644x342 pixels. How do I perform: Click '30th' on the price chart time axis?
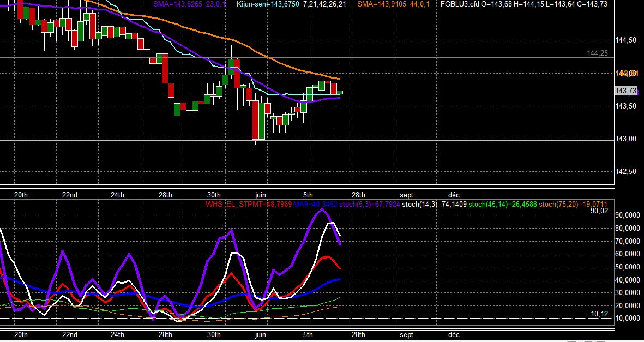214,195
